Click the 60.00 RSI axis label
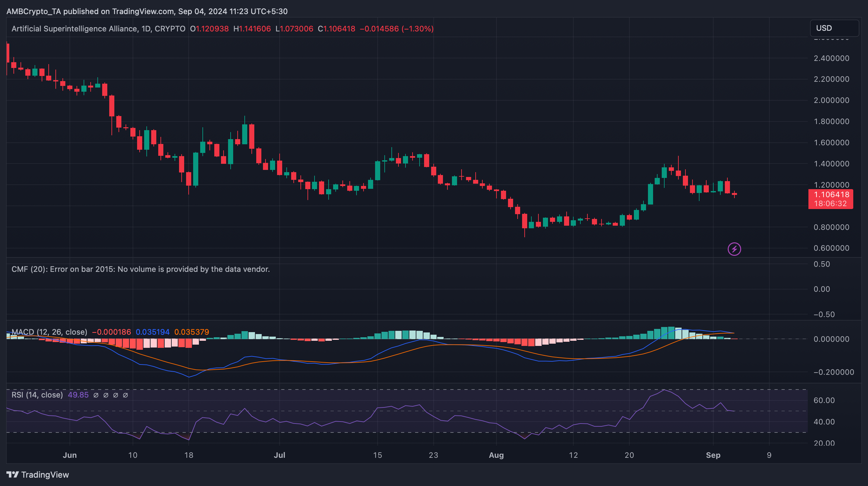Image resolution: width=868 pixels, height=486 pixels. tap(824, 400)
